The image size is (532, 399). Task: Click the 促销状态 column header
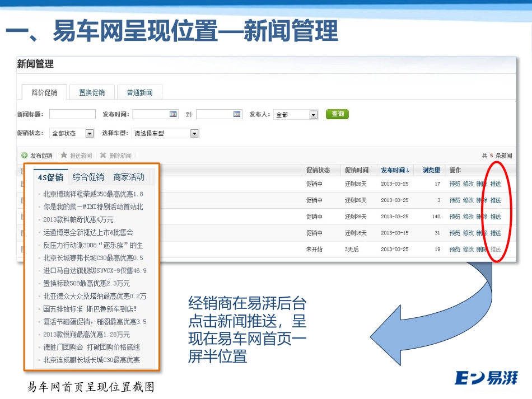coord(318,170)
